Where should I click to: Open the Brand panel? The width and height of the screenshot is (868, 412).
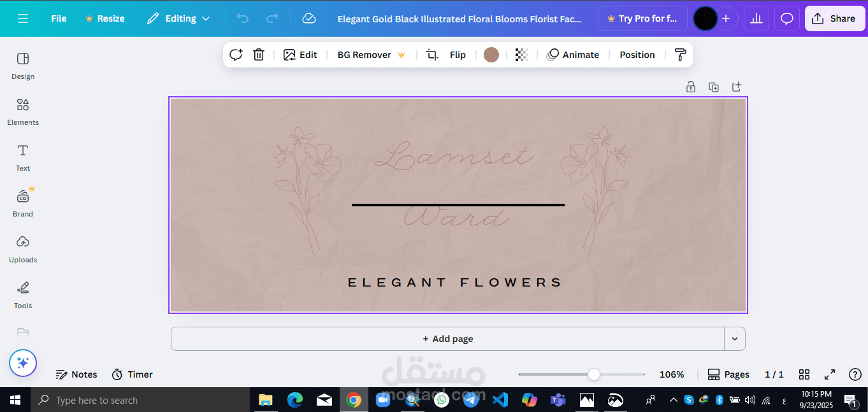[23, 203]
